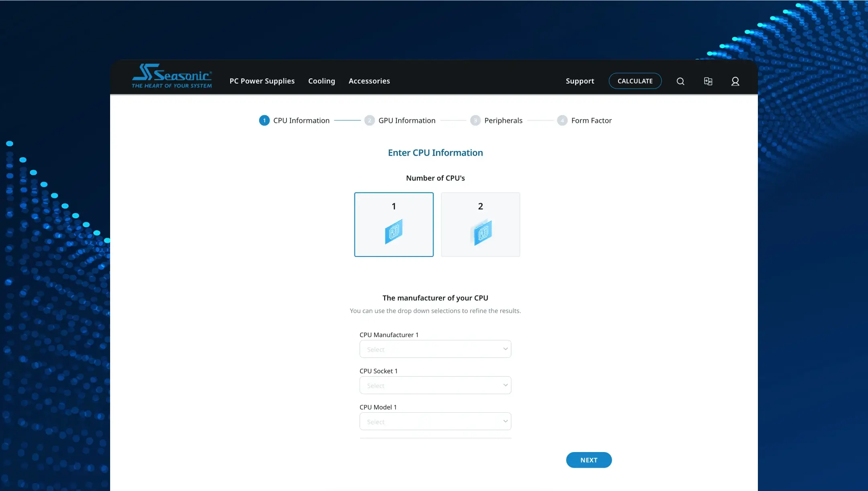This screenshot has width=868, height=491.
Task: Click the 'CPU Socket 1' label
Action: click(379, 371)
